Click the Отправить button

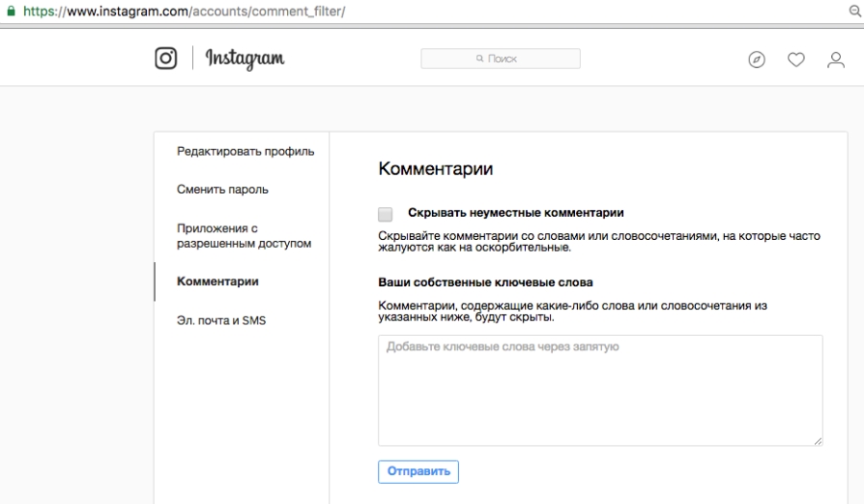click(x=419, y=471)
